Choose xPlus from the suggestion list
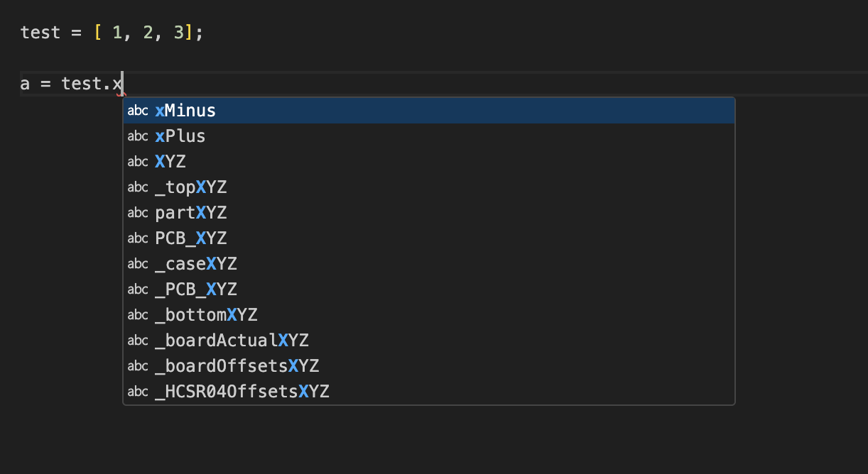The width and height of the screenshot is (868, 474). tap(180, 136)
